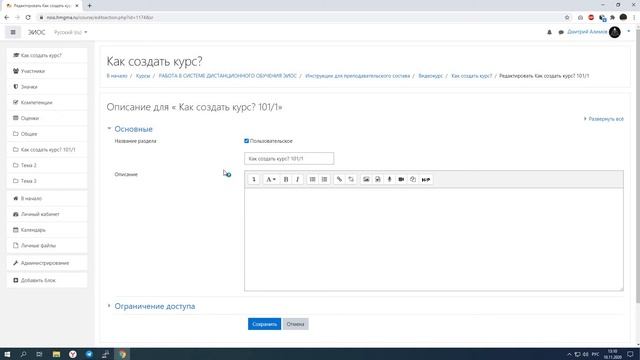
Task: Open the paragraph styles dropdown in editor
Action: [x=271, y=180]
